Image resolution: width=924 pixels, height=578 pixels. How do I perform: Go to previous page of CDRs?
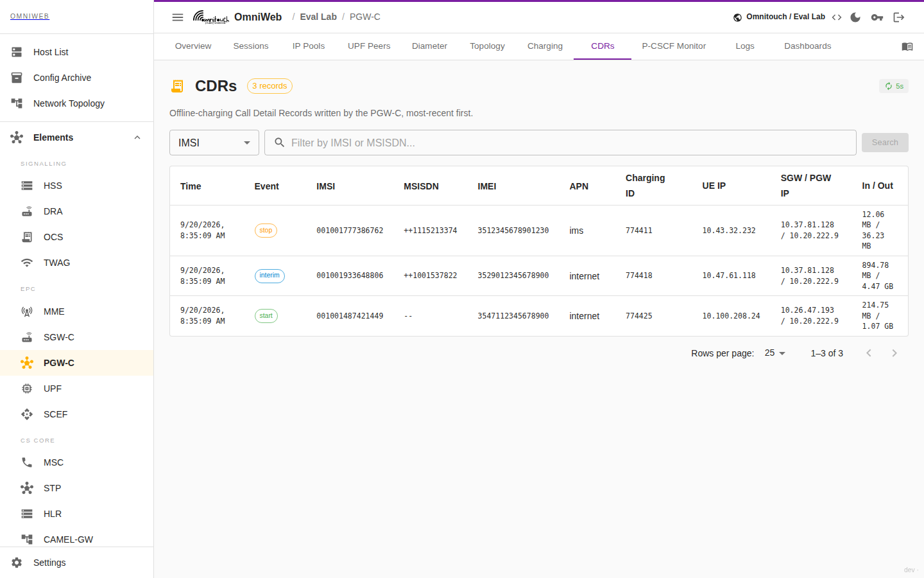point(869,353)
